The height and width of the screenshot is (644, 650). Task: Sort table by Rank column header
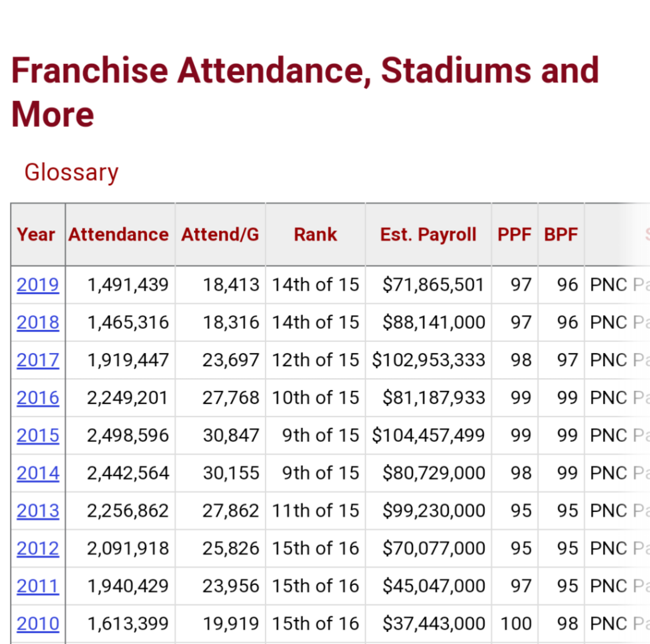(315, 235)
